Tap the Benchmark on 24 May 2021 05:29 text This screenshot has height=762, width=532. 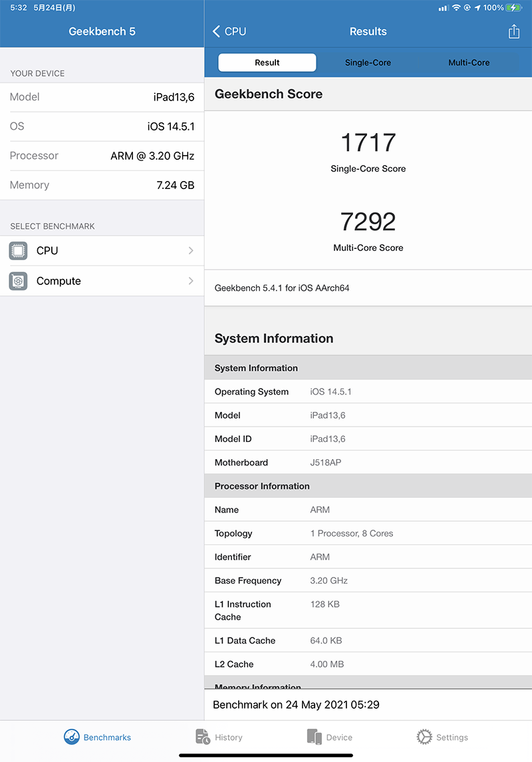tap(296, 705)
